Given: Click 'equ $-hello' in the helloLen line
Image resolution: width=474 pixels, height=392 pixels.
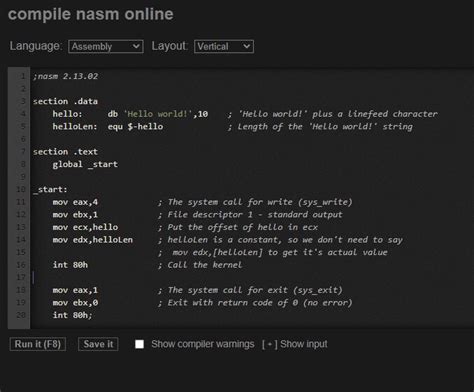Looking at the screenshot, I should (135, 127).
